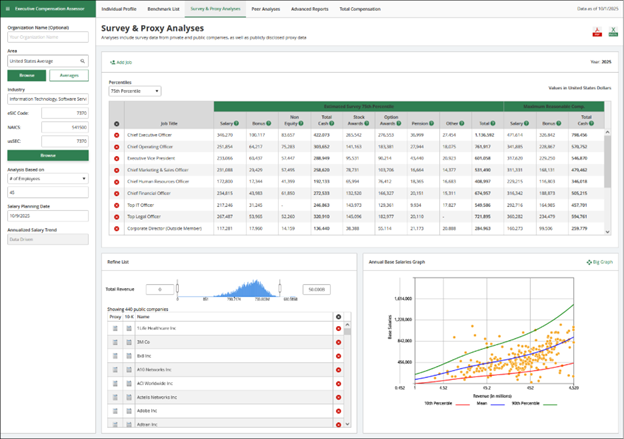624x439 pixels.
Task: Click the Salary Planning Date field
Action: click(x=47, y=214)
